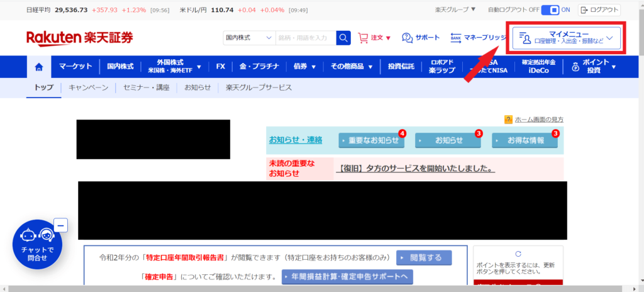This screenshot has height=292, width=644.
Task: Open the お得な情報 button
Action: [525, 140]
